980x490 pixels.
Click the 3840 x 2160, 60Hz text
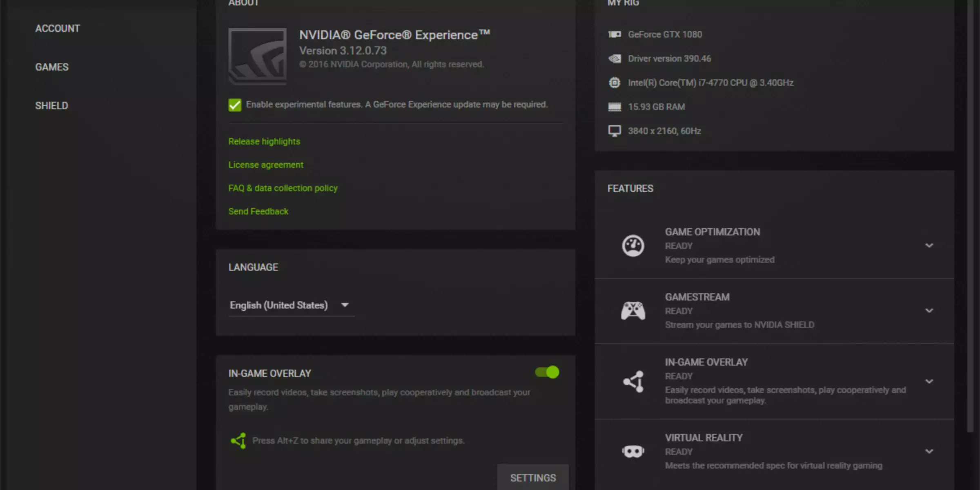[x=664, y=131]
